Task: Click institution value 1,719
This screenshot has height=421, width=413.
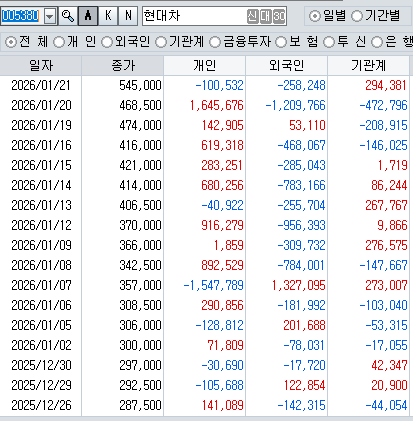Action: [x=393, y=166]
